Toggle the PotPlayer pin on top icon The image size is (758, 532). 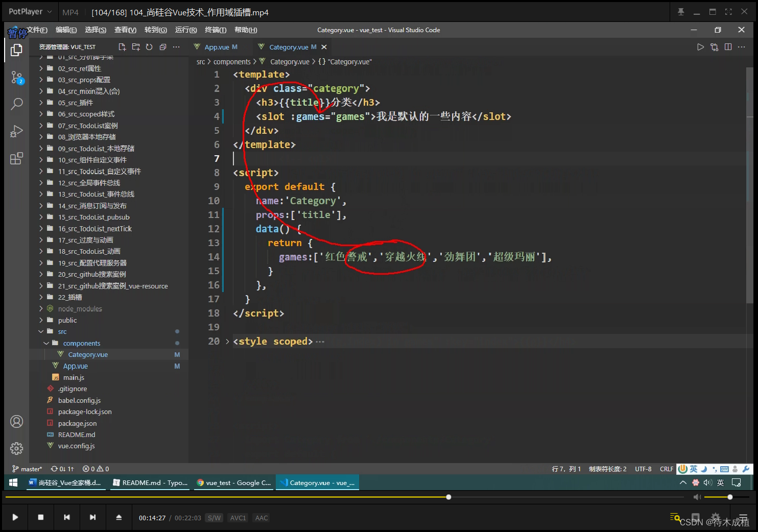681,12
